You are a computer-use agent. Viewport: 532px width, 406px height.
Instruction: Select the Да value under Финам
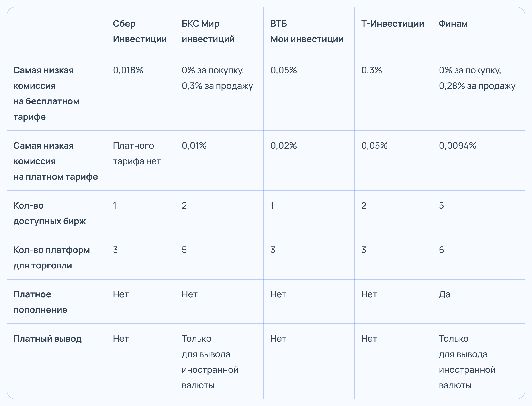[445, 294]
